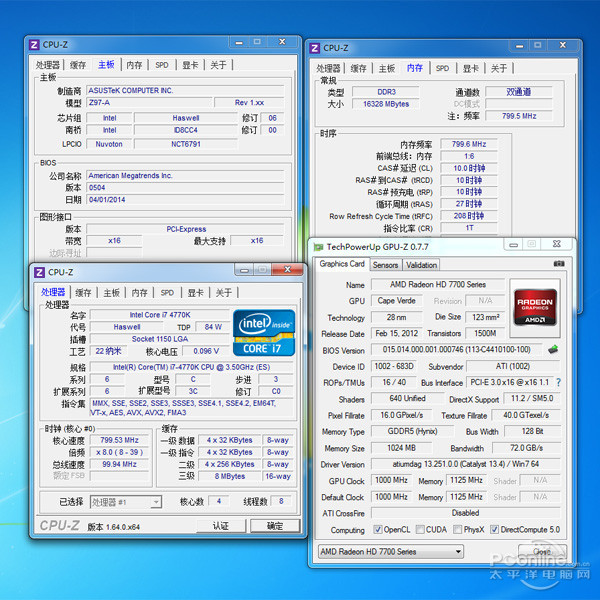The height and width of the screenshot is (600, 600).
Task: Close the processor CPU-Z window
Action: pyautogui.click(x=287, y=269)
